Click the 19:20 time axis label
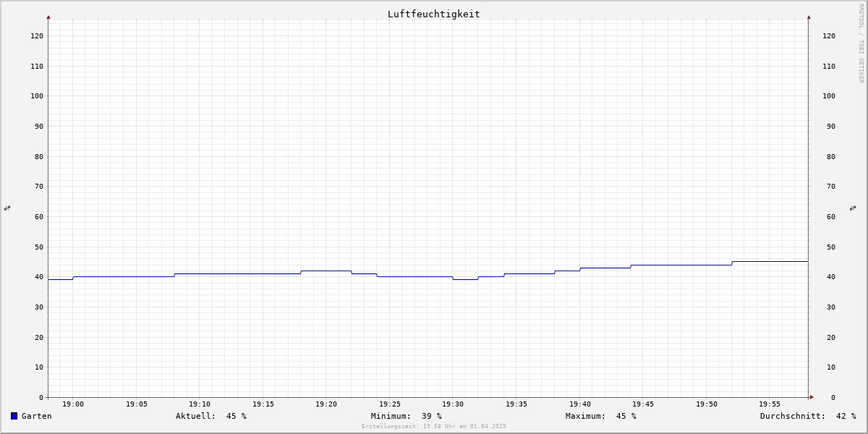The image size is (868, 434). tap(326, 404)
